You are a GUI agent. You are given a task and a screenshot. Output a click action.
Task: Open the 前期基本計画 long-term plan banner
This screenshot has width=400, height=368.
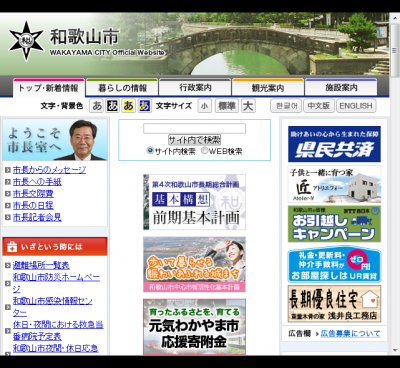pyautogui.click(x=194, y=202)
